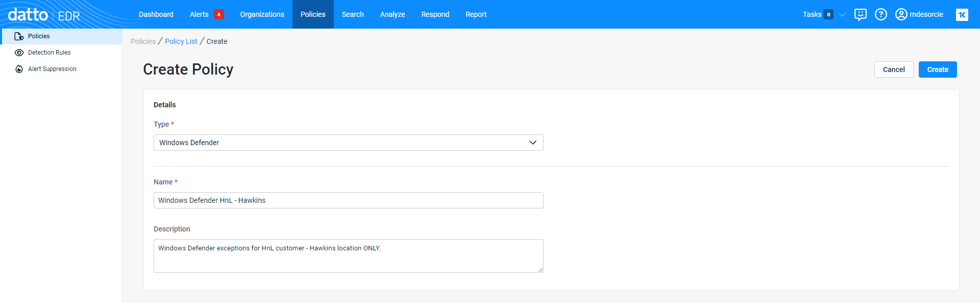Switch to the Dashboard tab

pyautogui.click(x=156, y=14)
